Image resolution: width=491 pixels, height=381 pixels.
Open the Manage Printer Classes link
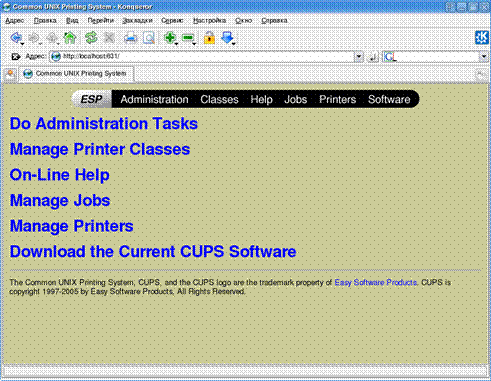click(x=100, y=149)
